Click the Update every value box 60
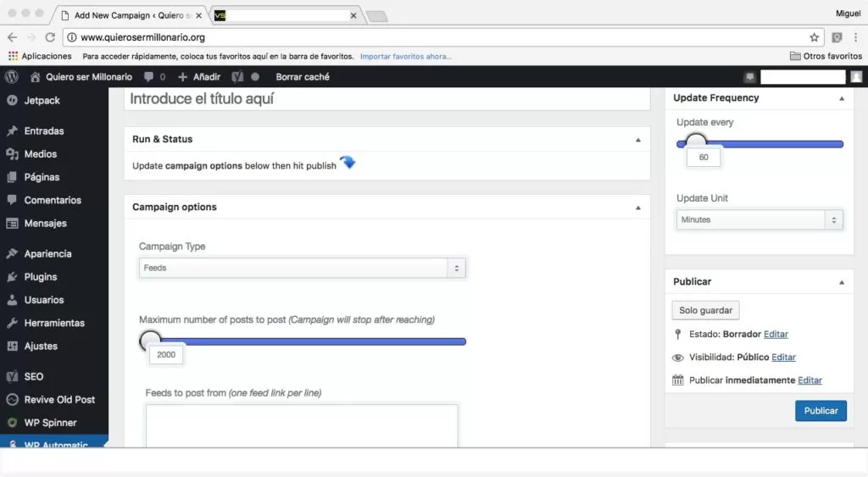The image size is (868, 477). (704, 157)
